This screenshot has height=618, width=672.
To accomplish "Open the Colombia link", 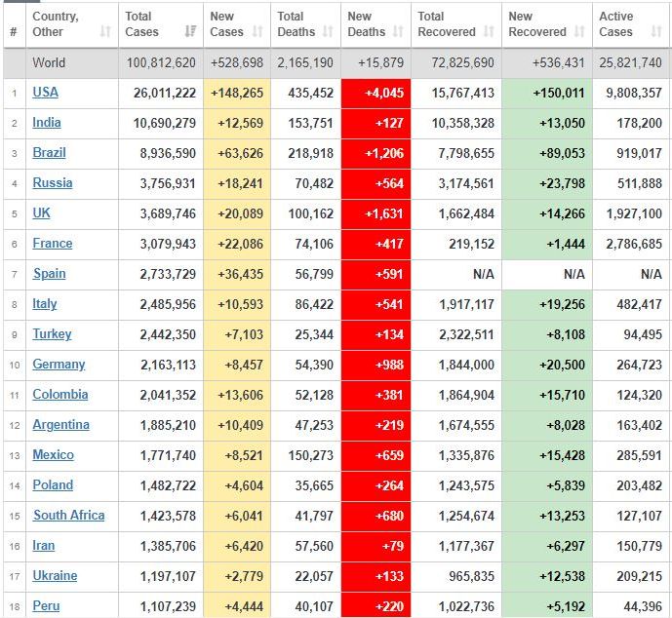I will tap(60, 395).
